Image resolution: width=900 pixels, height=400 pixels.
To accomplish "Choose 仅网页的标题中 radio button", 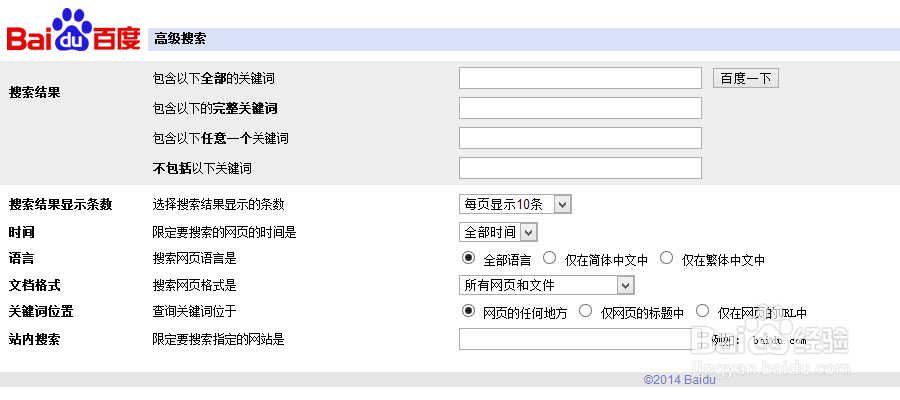I will point(586,312).
